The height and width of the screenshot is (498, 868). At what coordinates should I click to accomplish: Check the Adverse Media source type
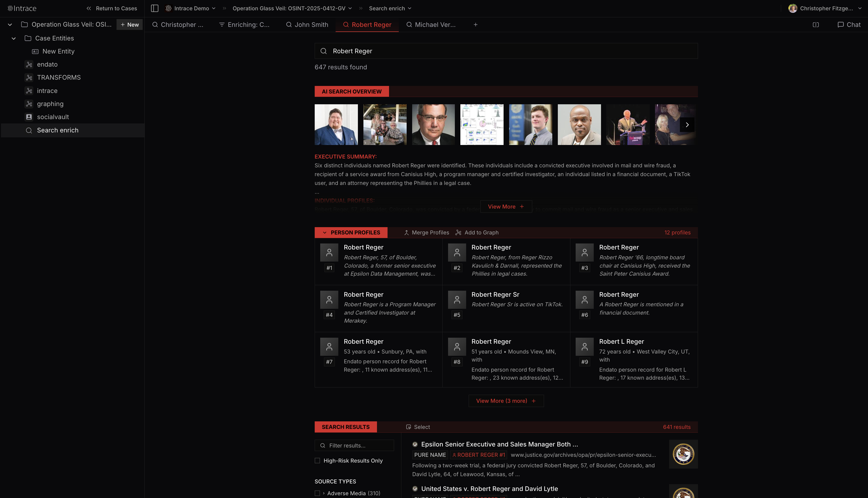(x=317, y=493)
